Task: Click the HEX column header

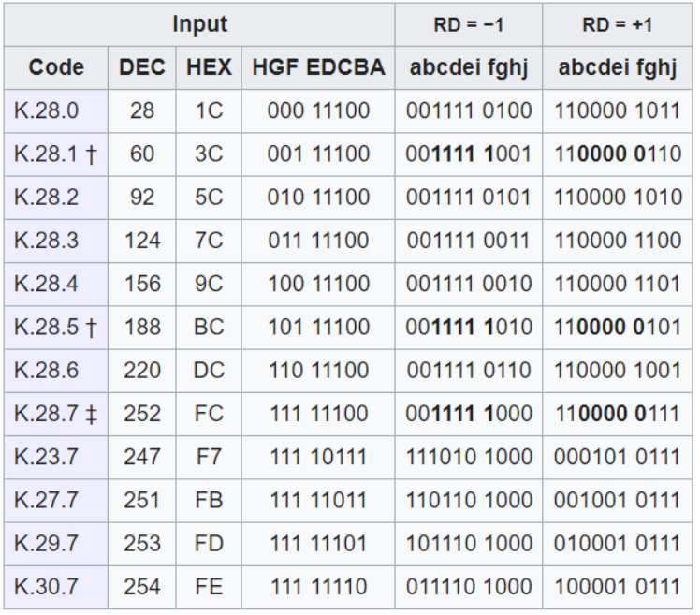Action: (x=209, y=67)
